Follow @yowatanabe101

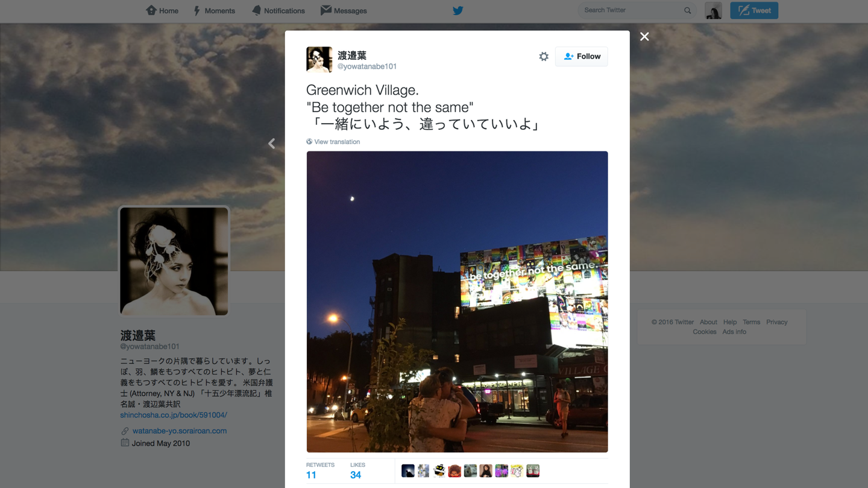pos(582,56)
